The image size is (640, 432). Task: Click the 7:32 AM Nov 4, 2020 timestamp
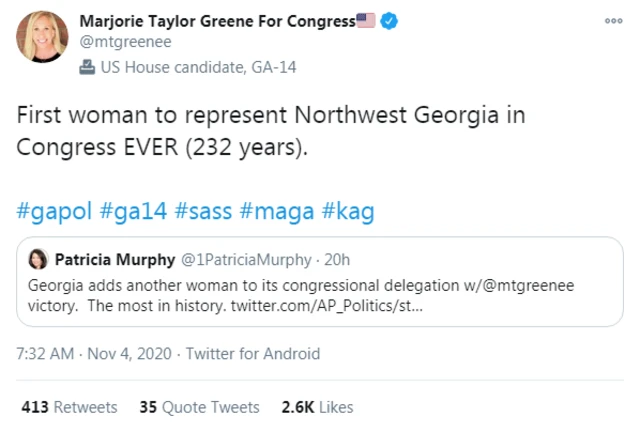pyautogui.click(x=94, y=353)
